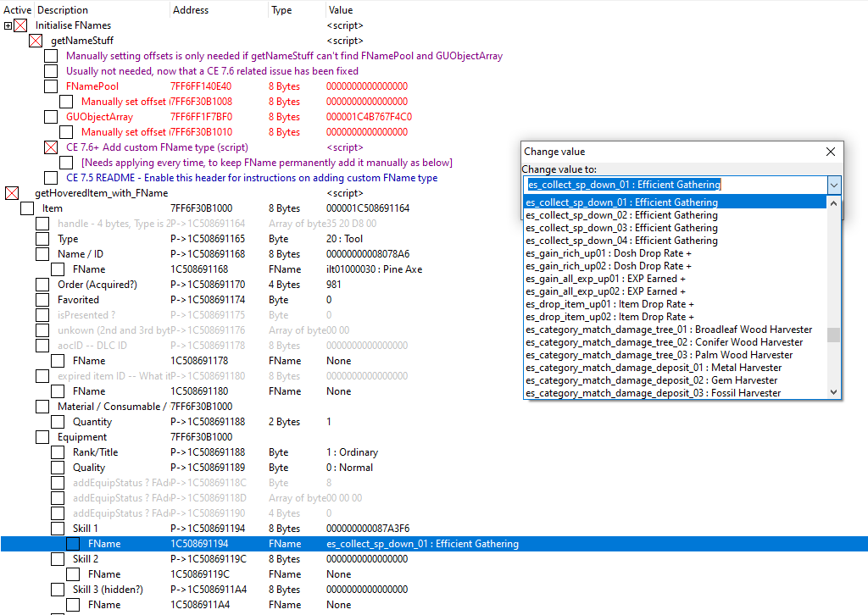The width and height of the screenshot is (868, 615).
Task: Select the Quality value '0 : Normal'
Action: pos(349,468)
